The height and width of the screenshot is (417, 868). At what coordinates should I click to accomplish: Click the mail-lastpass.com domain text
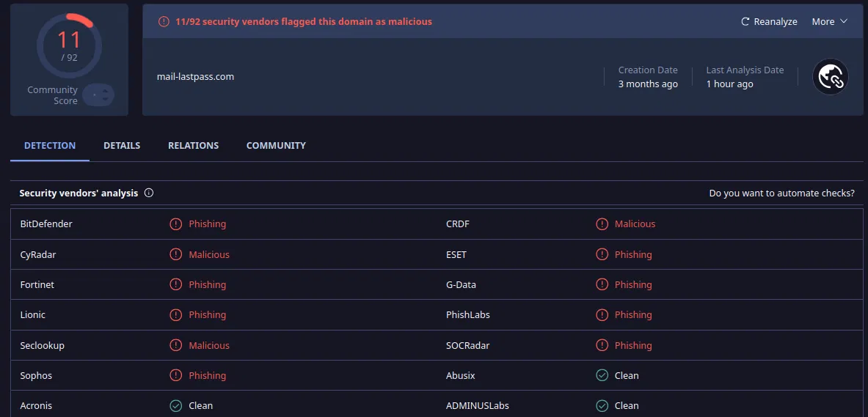195,77
